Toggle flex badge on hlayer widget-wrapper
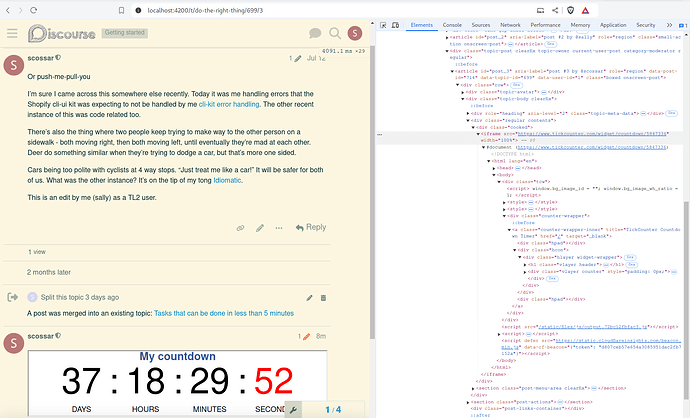Image resolution: width=690 pixels, height=418 pixels. point(630,257)
